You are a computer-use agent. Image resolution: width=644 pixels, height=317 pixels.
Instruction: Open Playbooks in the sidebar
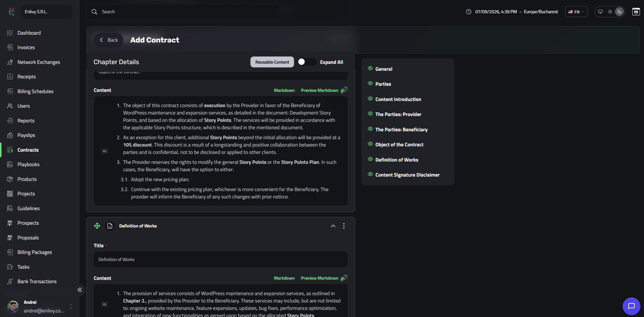29,164
